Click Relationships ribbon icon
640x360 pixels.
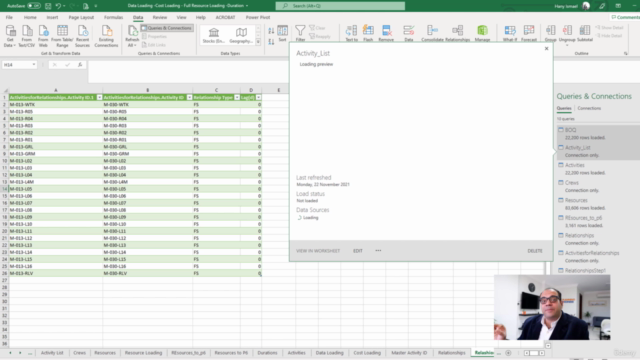[x=458, y=33]
